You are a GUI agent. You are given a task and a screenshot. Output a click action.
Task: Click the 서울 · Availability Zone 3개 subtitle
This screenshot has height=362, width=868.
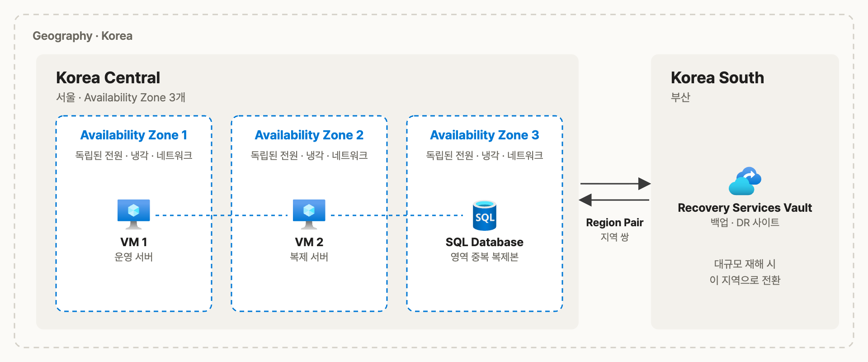tap(121, 97)
